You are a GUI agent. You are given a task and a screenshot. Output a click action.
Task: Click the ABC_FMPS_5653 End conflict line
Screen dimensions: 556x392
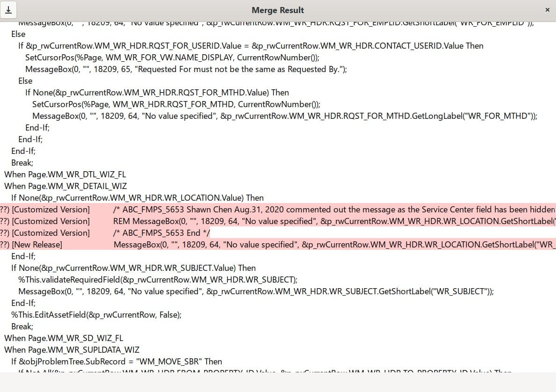click(x=161, y=233)
